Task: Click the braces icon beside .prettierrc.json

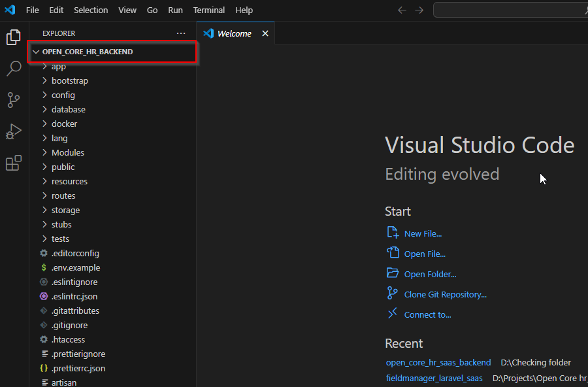Action: click(44, 368)
